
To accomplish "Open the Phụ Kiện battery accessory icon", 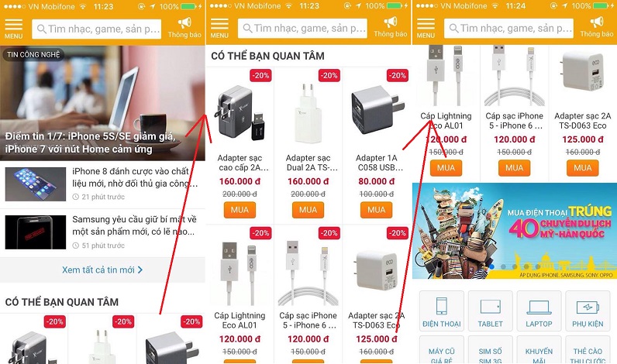I will [x=588, y=311].
